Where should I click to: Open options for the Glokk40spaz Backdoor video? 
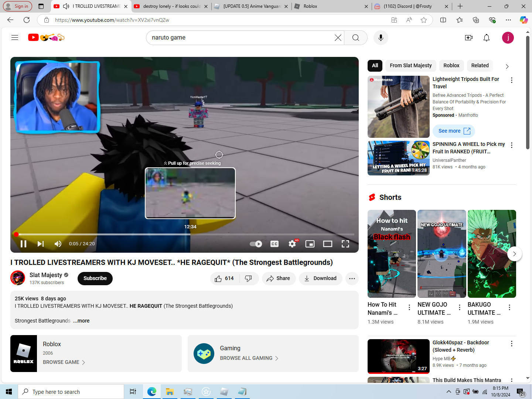(x=512, y=344)
